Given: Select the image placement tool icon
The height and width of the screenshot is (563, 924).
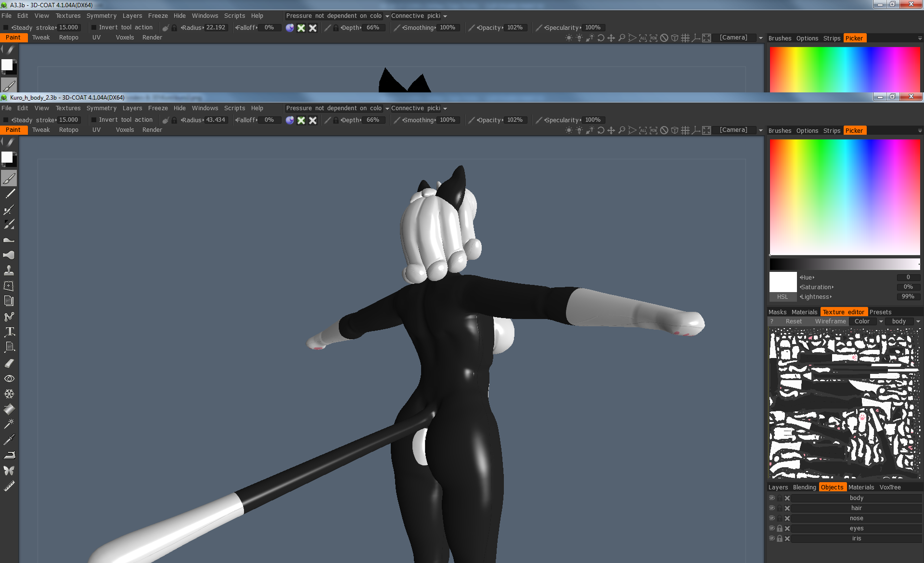Looking at the screenshot, I should [9, 347].
